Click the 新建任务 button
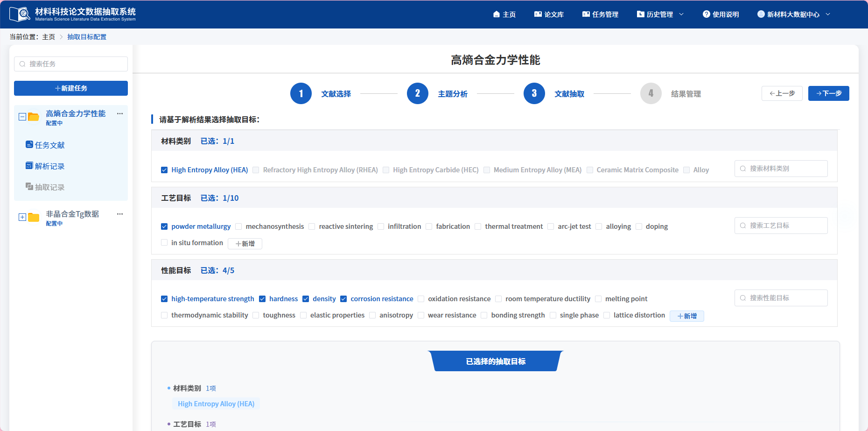The height and width of the screenshot is (431, 868). (x=70, y=88)
